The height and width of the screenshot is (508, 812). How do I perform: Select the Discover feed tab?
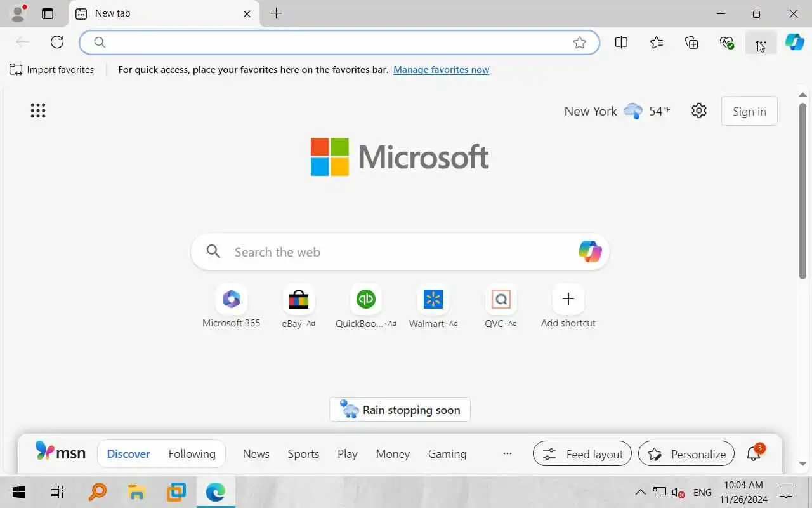click(x=129, y=454)
